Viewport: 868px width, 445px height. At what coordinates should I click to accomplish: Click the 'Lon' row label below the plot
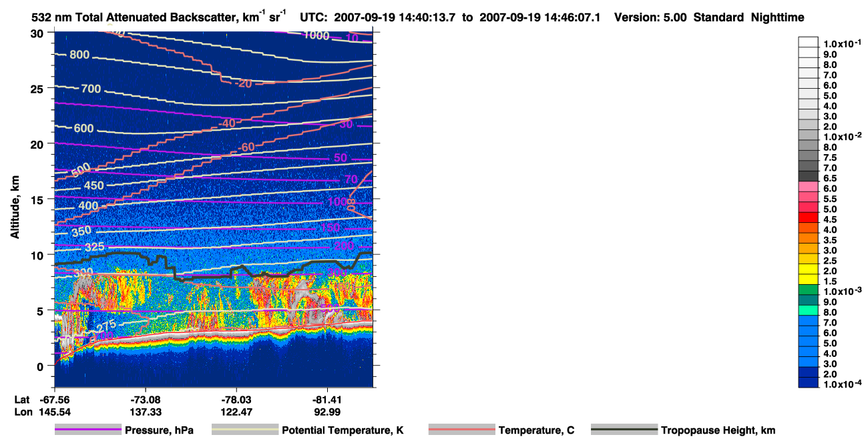coord(22,412)
